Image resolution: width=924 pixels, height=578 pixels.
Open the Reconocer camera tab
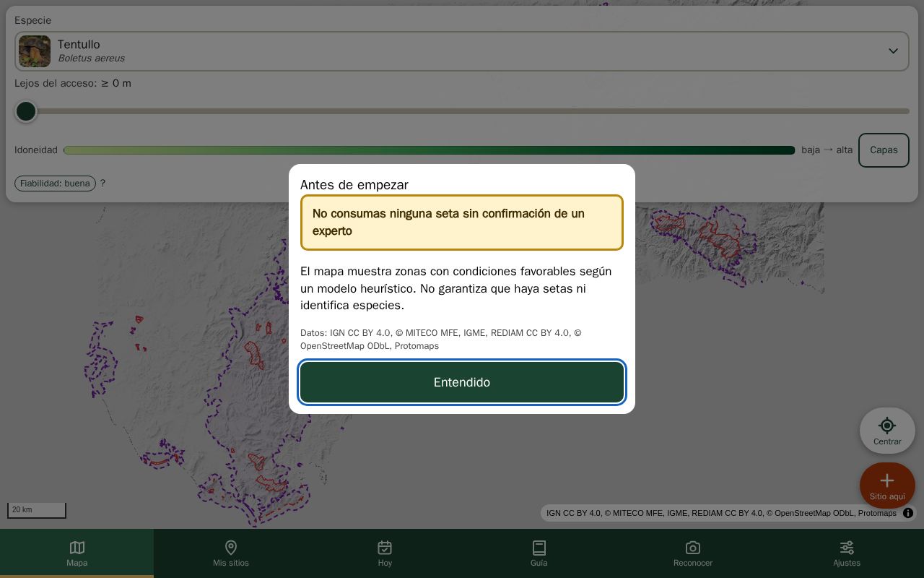pos(693,553)
